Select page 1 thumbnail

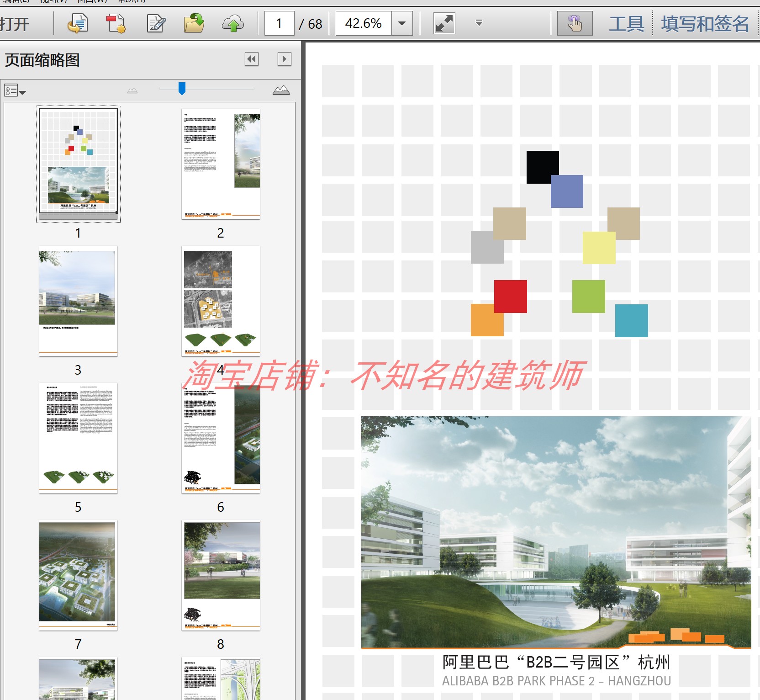click(78, 163)
